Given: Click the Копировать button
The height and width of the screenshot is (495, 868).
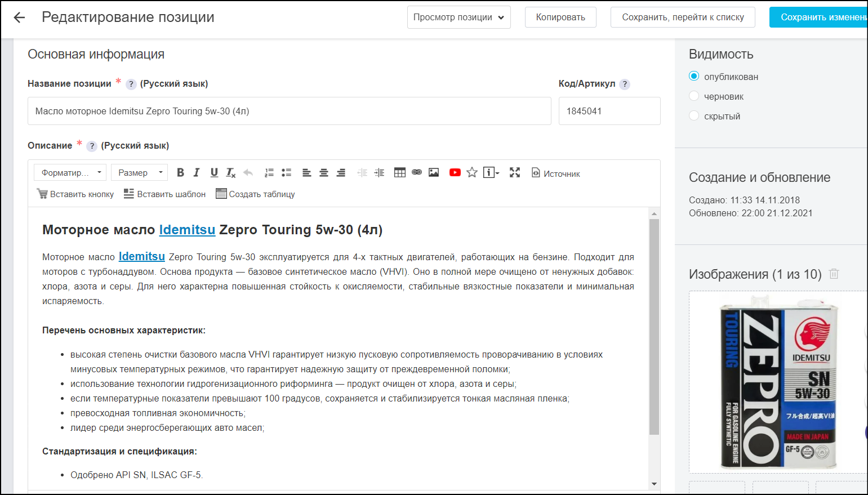Looking at the screenshot, I should (x=560, y=17).
